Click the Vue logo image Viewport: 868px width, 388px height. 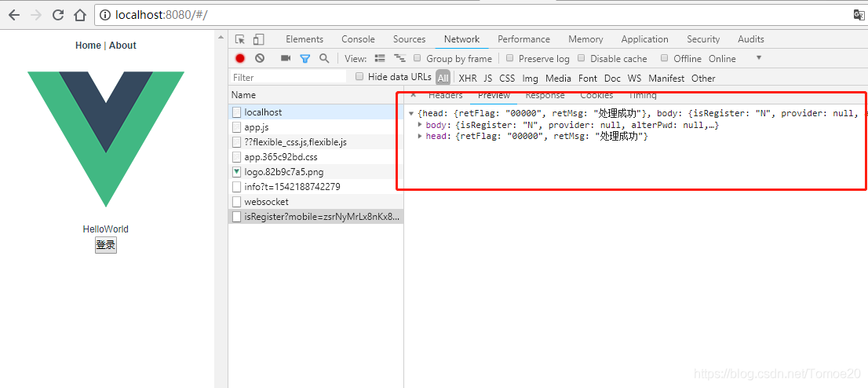pos(106,139)
